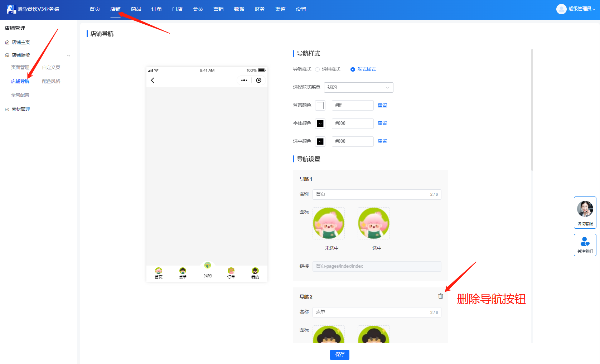Open the 店铺 top menu
This screenshot has height=364, width=600.
115,9
